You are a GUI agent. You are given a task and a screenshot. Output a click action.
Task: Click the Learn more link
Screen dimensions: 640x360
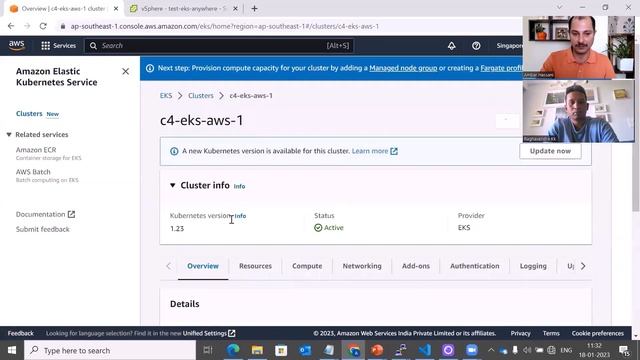click(374, 151)
